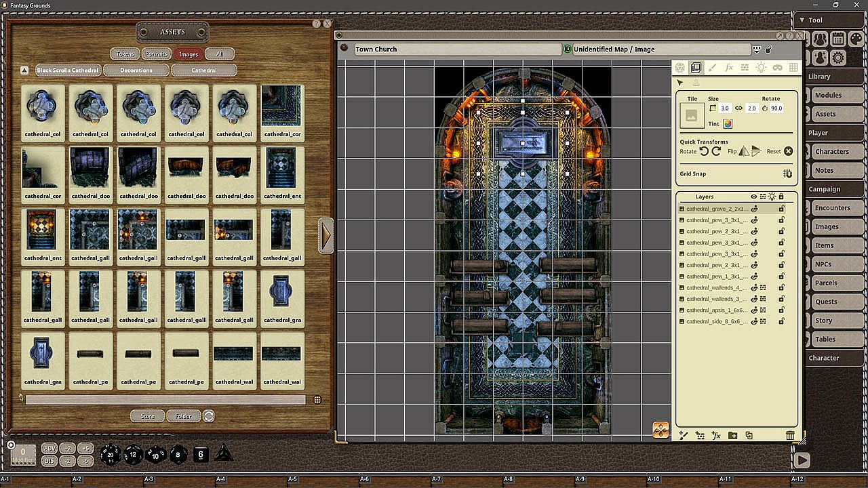Open the grid settings tab
The image size is (868, 488).
pyautogui.click(x=793, y=68)
